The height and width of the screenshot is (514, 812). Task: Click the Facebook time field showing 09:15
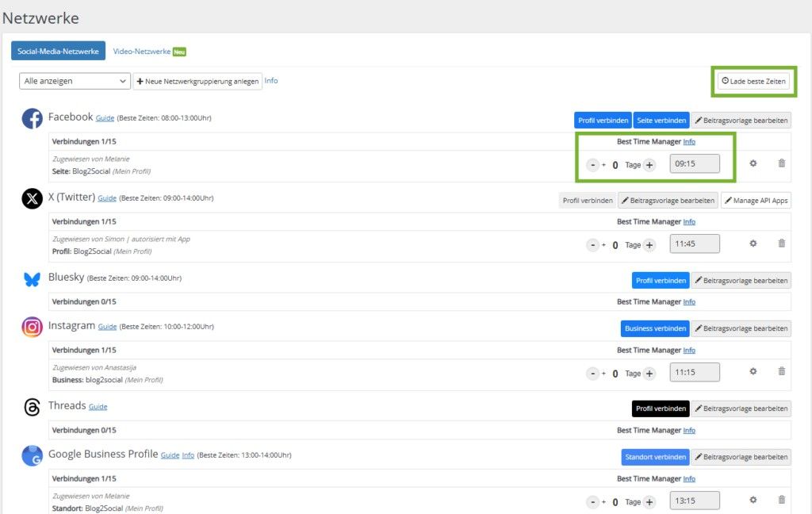[694, 164]
